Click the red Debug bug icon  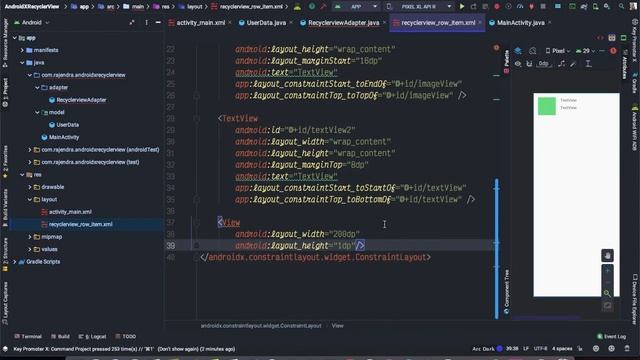[497, 7]
